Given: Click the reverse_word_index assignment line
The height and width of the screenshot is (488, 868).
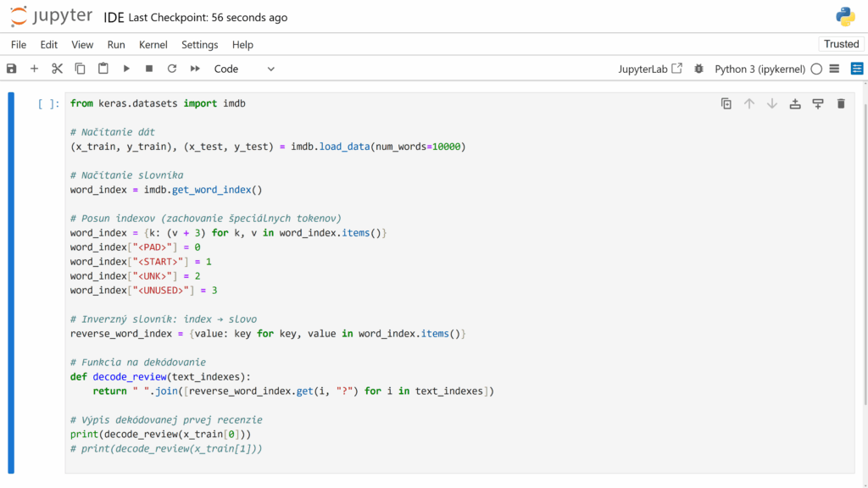Looking at the screenshot, I should pos(268,334).
